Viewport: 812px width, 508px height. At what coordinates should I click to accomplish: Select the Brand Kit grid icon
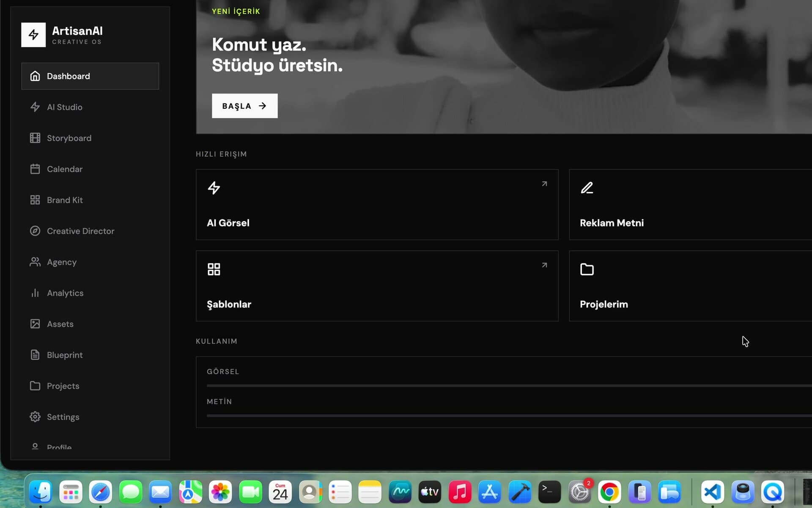tap(35, 200)
